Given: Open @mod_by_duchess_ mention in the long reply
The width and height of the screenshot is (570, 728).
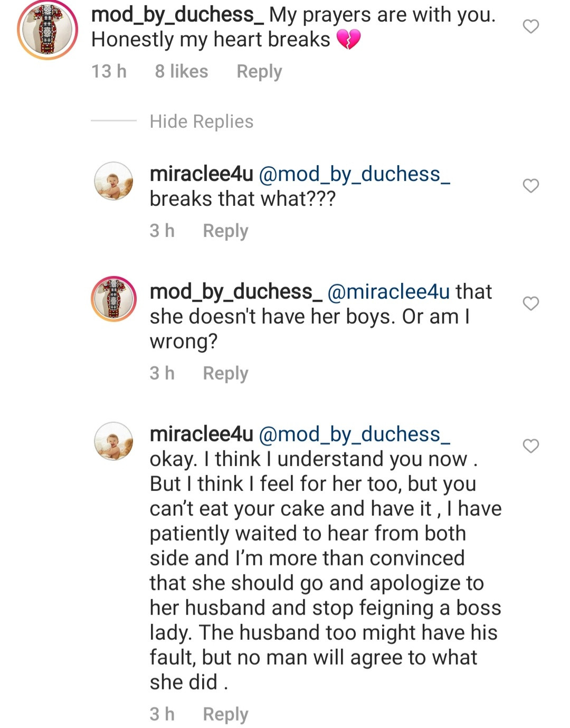Looking at the screenshot, I should pyautogui.click(x=354, y=434).
